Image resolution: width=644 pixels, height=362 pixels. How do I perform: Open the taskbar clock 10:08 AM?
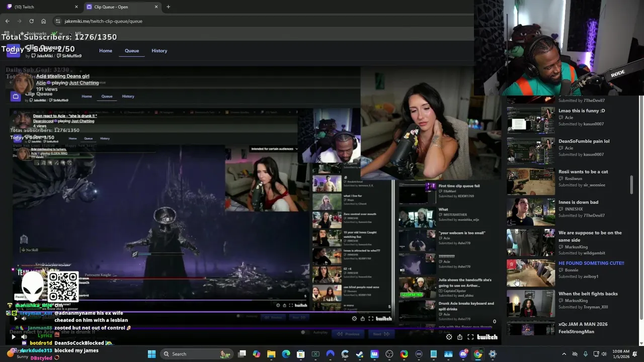point(620,354)
